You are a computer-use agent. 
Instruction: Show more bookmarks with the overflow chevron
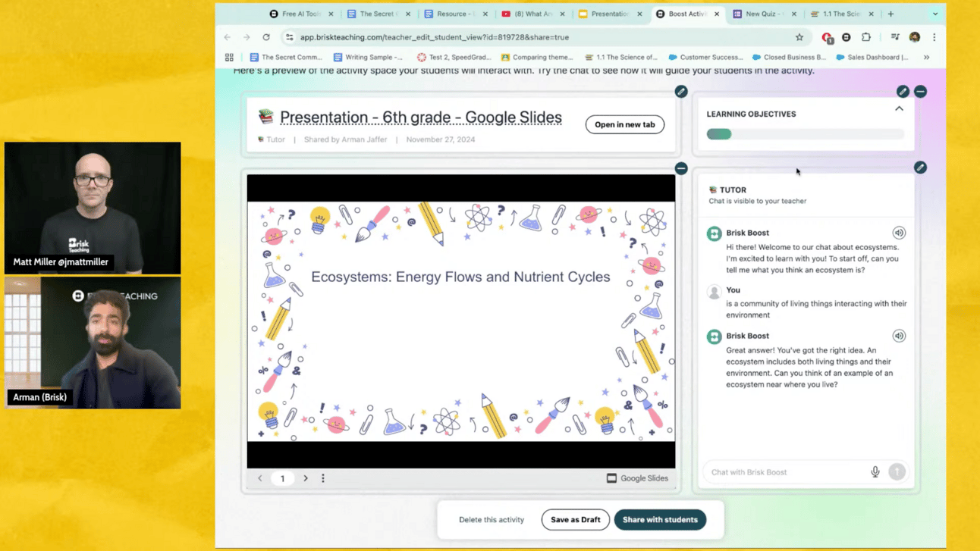[x=927, y=57]
